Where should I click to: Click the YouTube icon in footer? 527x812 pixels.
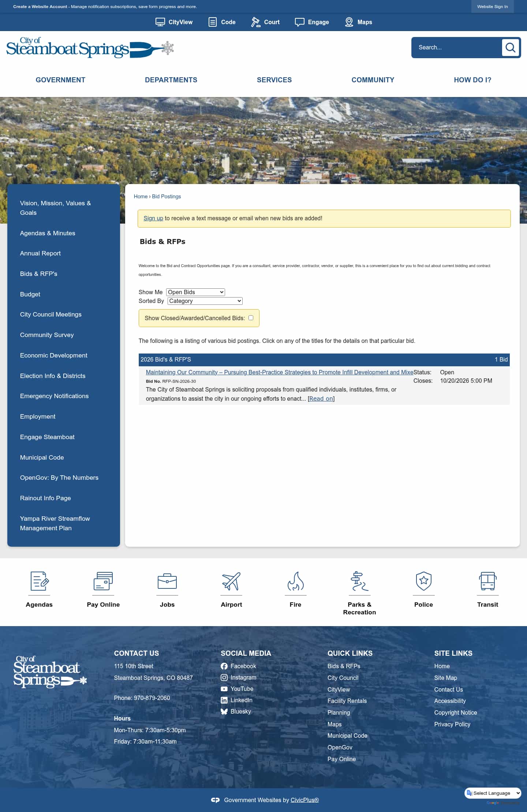(x=224, y=689)
